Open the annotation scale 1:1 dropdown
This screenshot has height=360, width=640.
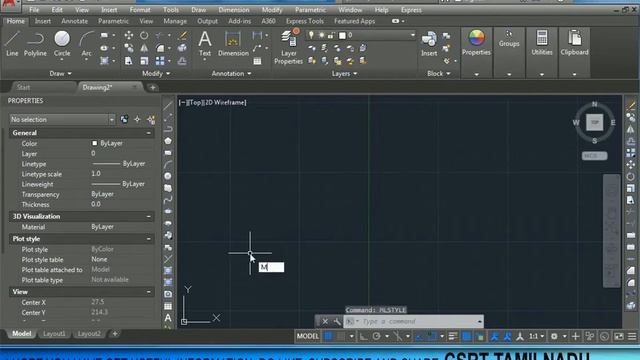[x=536, y=336]
